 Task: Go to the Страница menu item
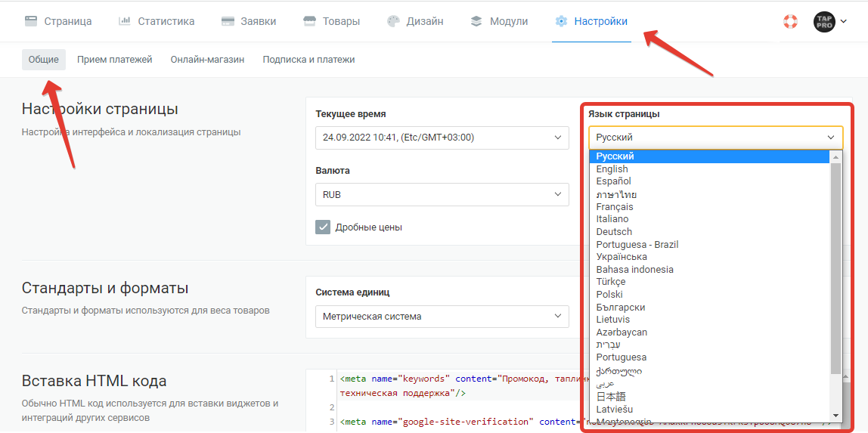coord(68,22)
